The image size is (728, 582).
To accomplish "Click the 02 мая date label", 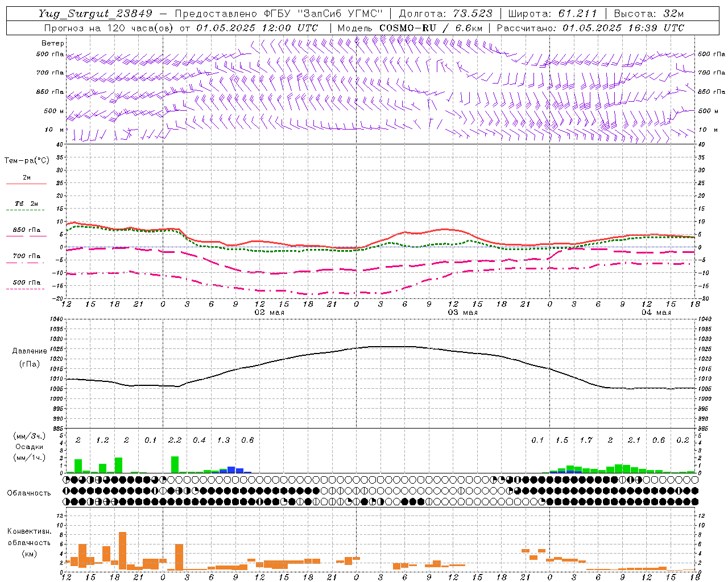I will pyautogui.click(x=269, y=313).
